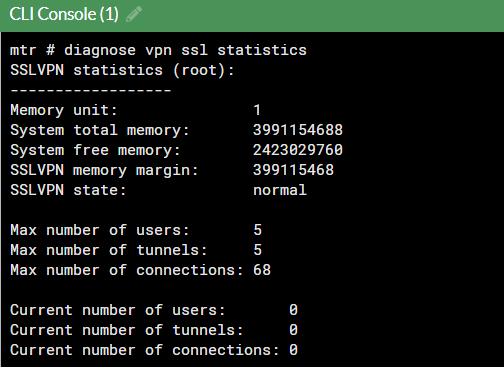Image resolution: width=504 pixels, height=367 pixels.
Task: Click the 'Current number of connections:' line
Action: click(x=154, y=350)
